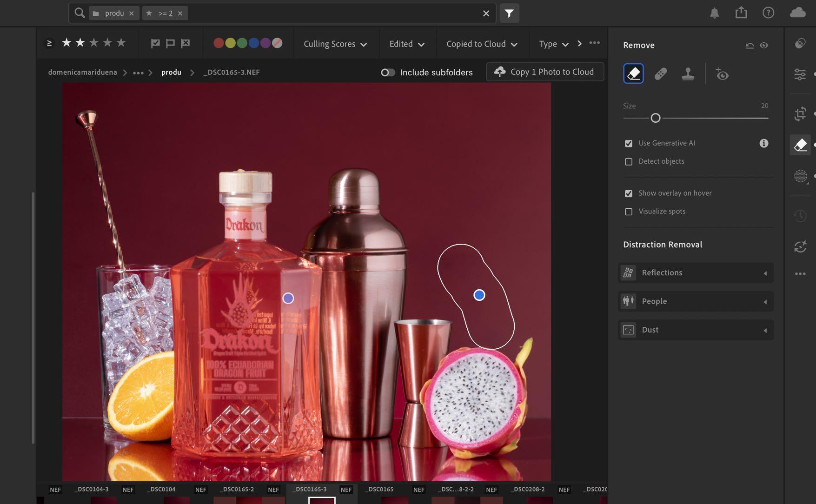
Task: Enable Visualize spots checkbox
Action: pyautogui.click(x=629, y=212)
